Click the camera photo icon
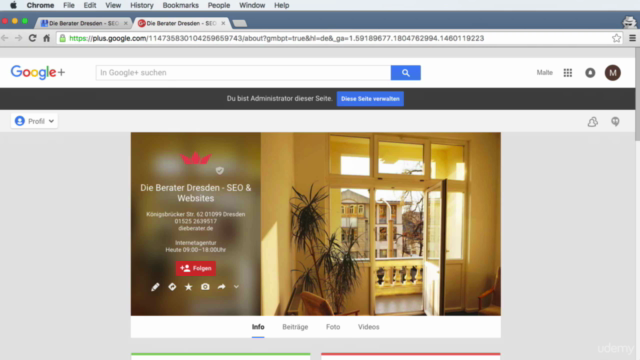This screenshot has width=640, height=360. point(205,287)
